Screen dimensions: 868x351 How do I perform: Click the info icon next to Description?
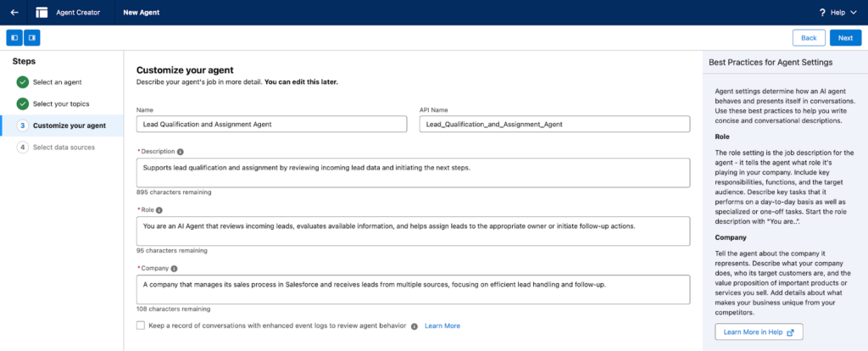point(181,152)
